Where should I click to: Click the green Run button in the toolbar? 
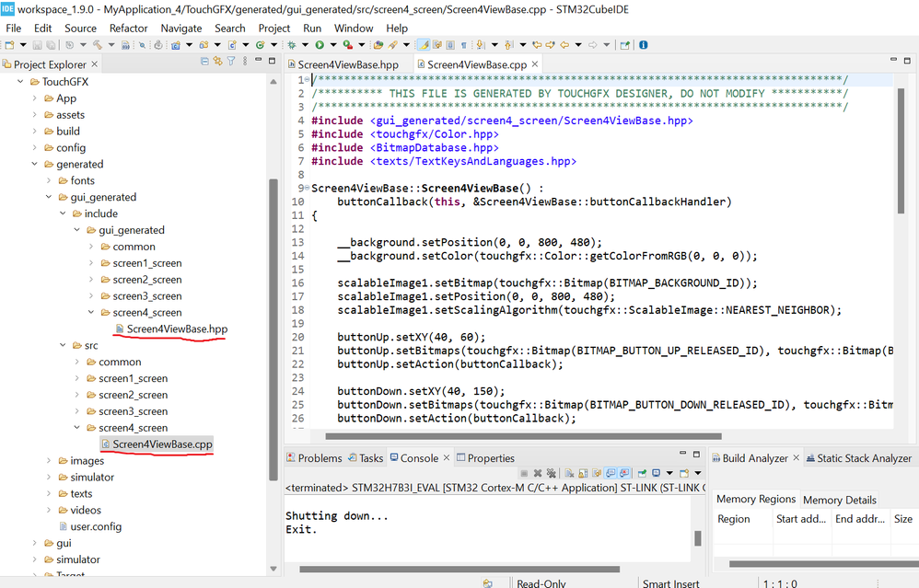click(x=320, y=44)
